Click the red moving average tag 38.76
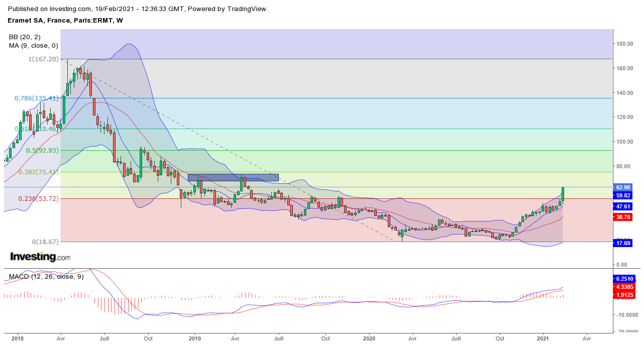The height and width of the screenshot is (345, 644). pos(623,217)
